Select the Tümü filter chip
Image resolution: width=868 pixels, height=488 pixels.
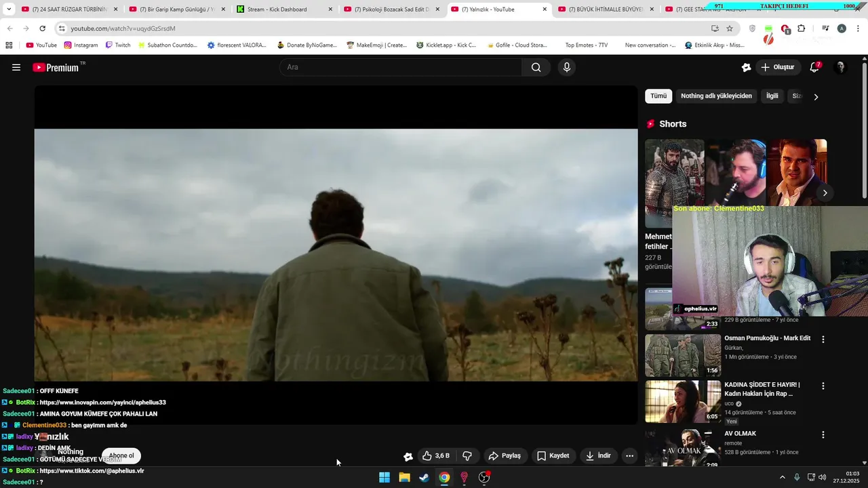(x=658, y=96)
